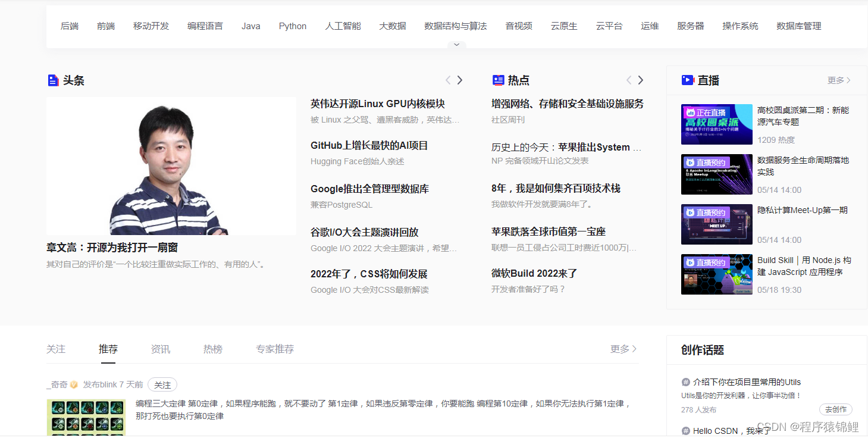Open the 移动开发 category
The height and width of the screenshot is (438, 868).
click(151, 26)
